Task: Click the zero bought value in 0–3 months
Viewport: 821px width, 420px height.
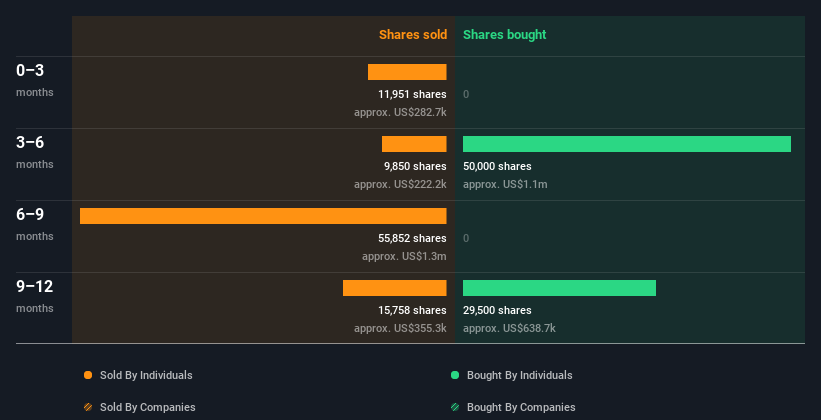Action: pyautogui.click(x=466, y=94)
